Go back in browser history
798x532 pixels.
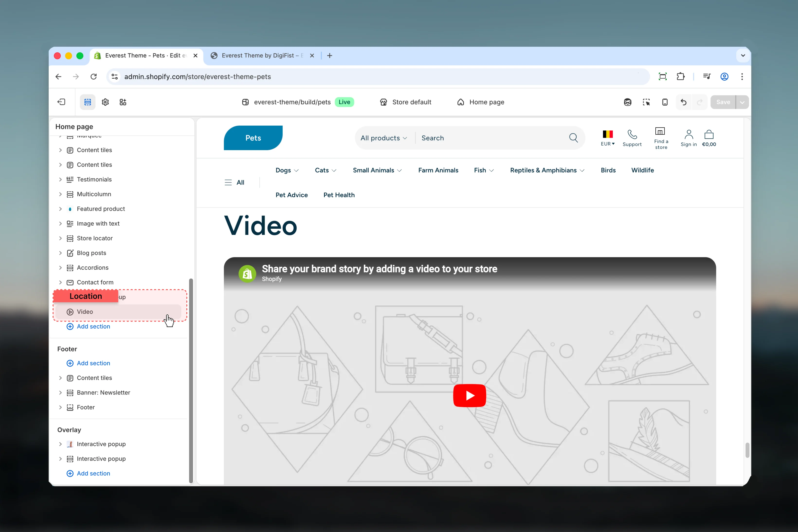(x=58, y=77)
